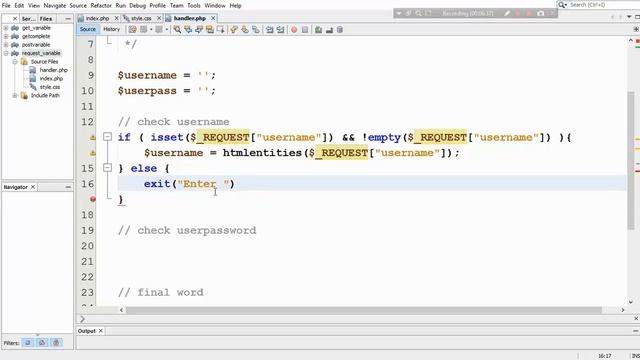This screenshot has width=640, height=360.
Task: Open the Debug menu
Action: [138, 5]
